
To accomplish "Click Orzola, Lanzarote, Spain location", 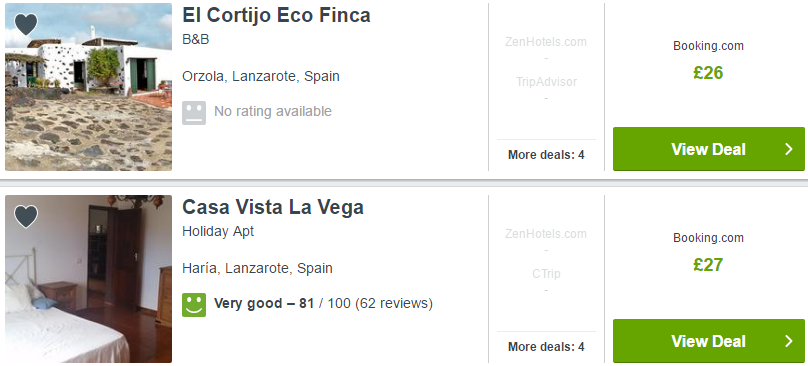I will [261, 76].
